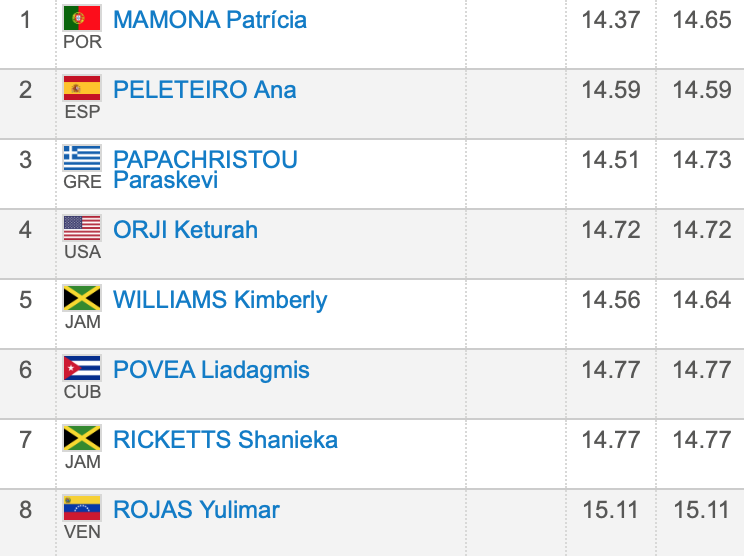The image size is (744, 556).
Task: Open ROJAS Yulimar athlete profile
Action: click(x=196, y=510)
